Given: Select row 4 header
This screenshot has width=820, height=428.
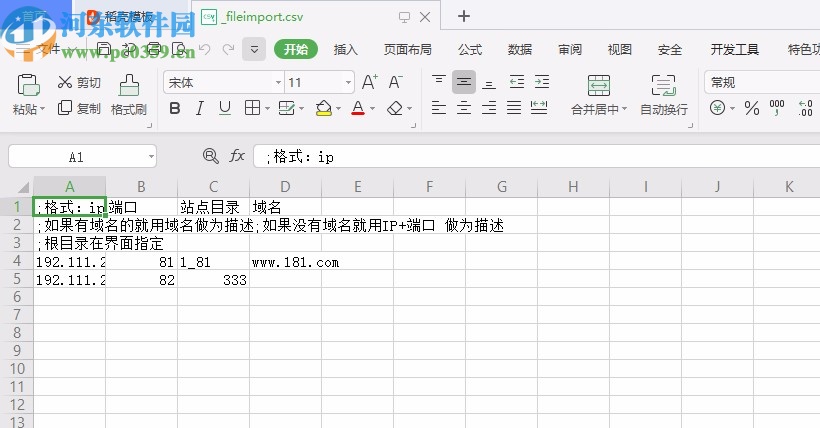Looking at the screenshot, I should click(17, 261).
